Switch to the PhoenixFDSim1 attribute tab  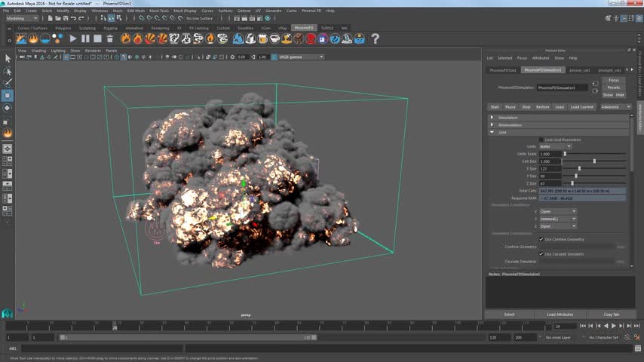click(x=503, y=70)
